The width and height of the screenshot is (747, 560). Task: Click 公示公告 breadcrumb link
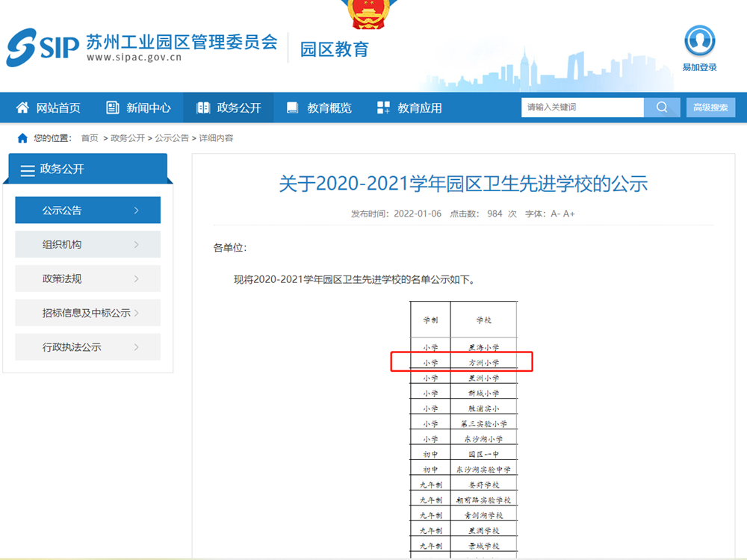coord(172,138)
